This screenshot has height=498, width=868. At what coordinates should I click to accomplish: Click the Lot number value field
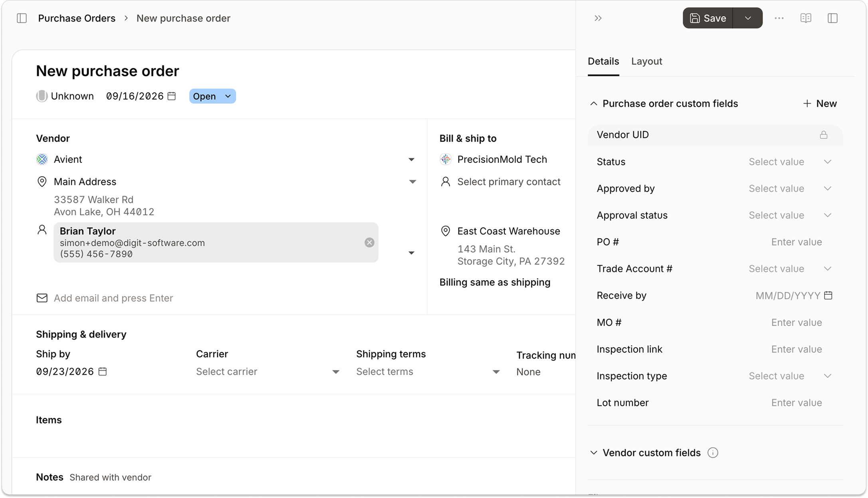796,403
